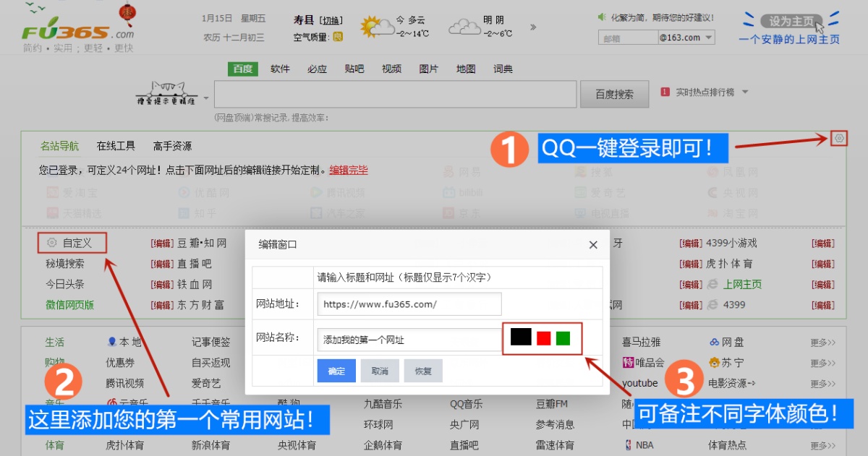The image size is (868, 456).
Task: Switch to the 在线工具 tab
Action: click(x=116, y=146)
